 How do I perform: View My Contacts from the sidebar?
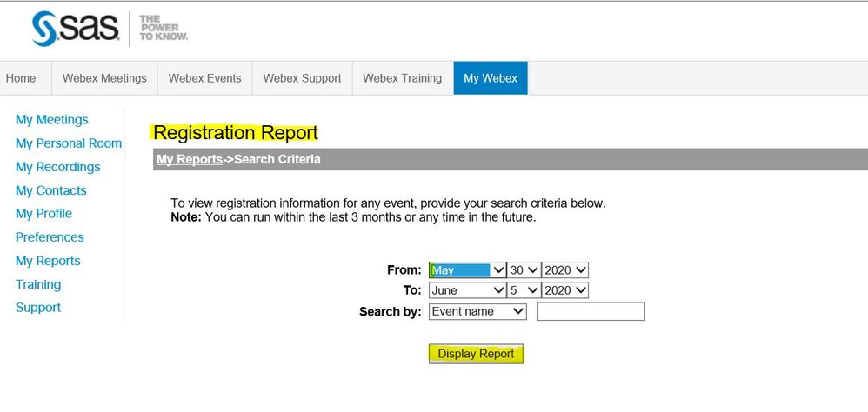(x=51, y=190)
